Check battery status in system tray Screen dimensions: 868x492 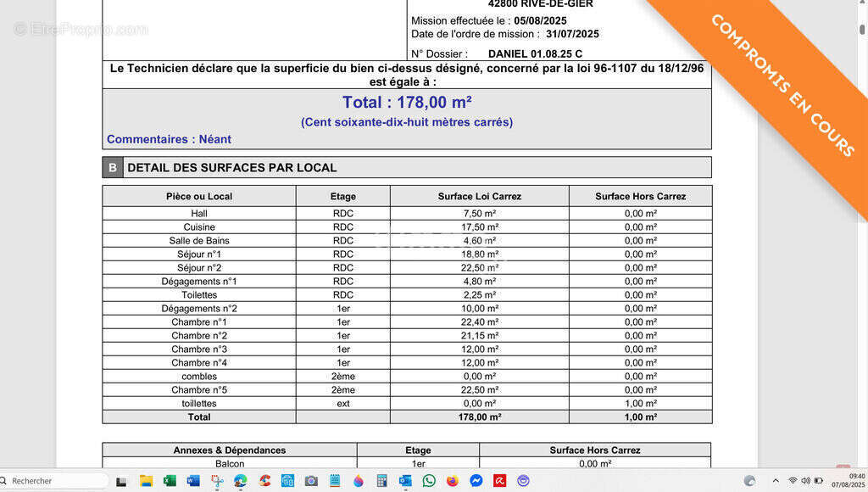(819, 481)
